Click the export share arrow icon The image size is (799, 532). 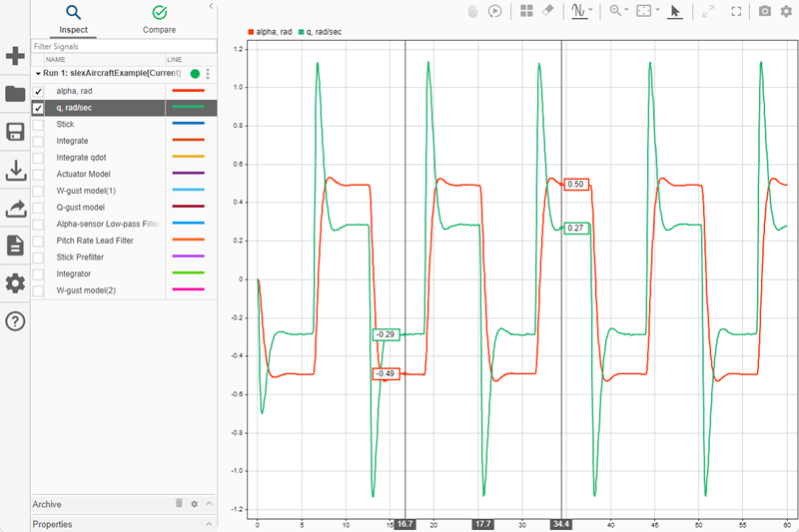pos(15,209)
